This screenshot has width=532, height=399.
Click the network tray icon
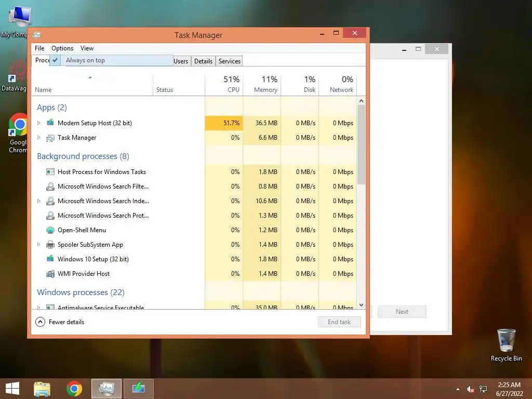coord(483,389)
